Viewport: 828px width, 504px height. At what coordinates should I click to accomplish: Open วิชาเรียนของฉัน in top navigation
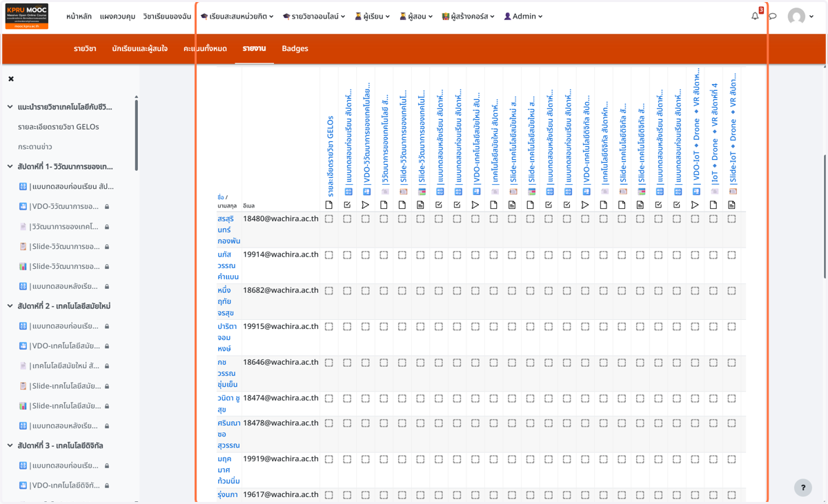[x=167, y=17]
